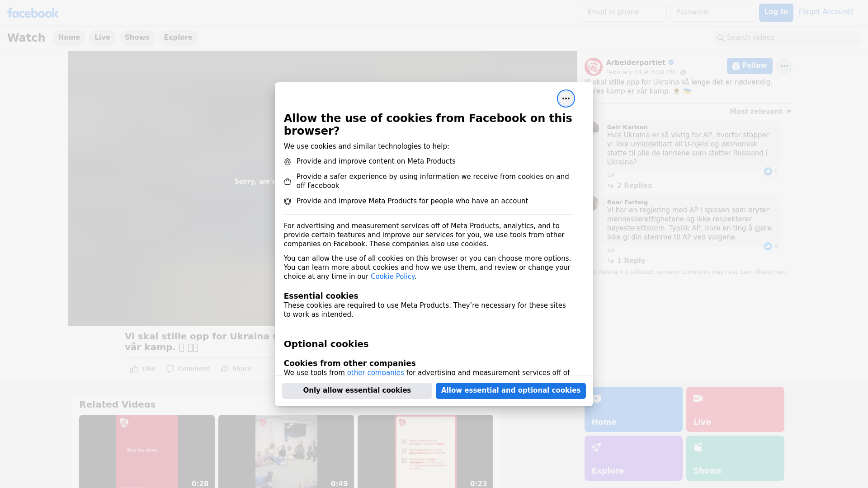
Task: Go to Watch Home tab
Action: (69, 38)
